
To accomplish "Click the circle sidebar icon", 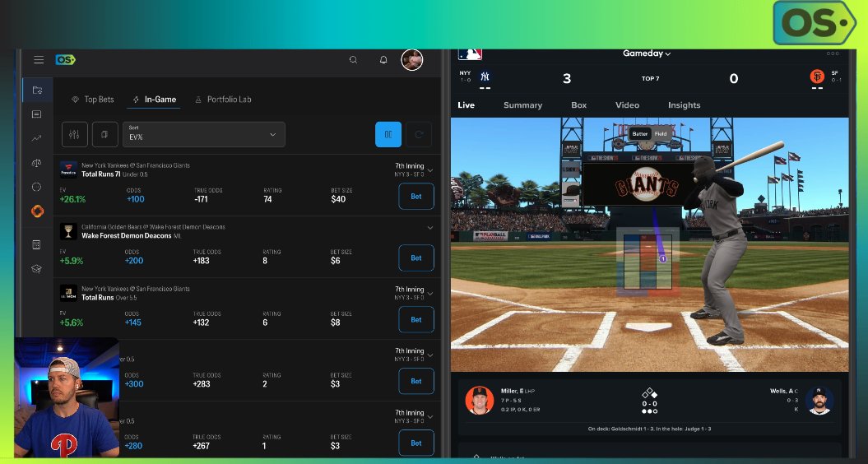I will click(x=36, y=187).
